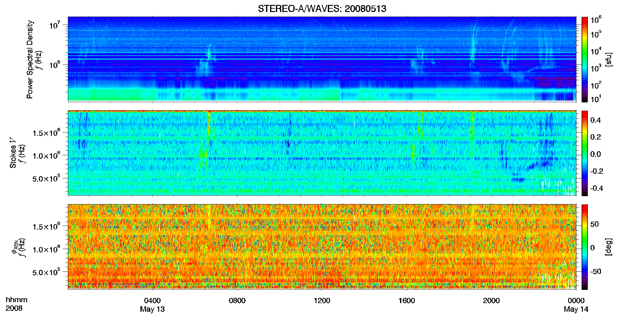The image size is (644, 332).
Task: Click the [sfu] colorbar unit label
Action: [x=609, y=59]
